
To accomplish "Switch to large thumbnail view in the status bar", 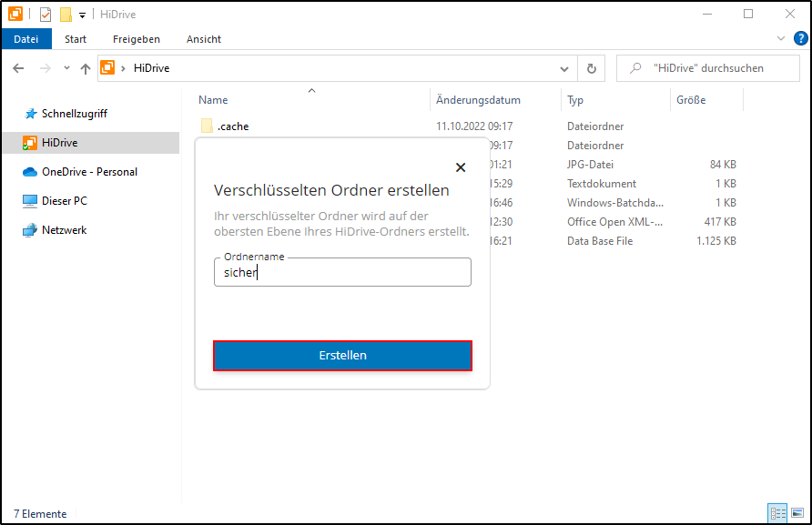I will point(796,513).
